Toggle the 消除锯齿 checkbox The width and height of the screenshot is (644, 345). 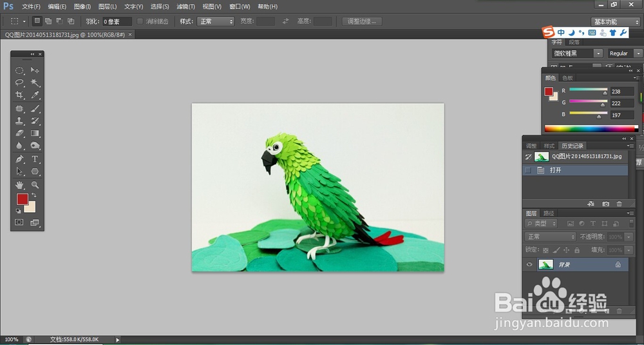tap(140, 21)
